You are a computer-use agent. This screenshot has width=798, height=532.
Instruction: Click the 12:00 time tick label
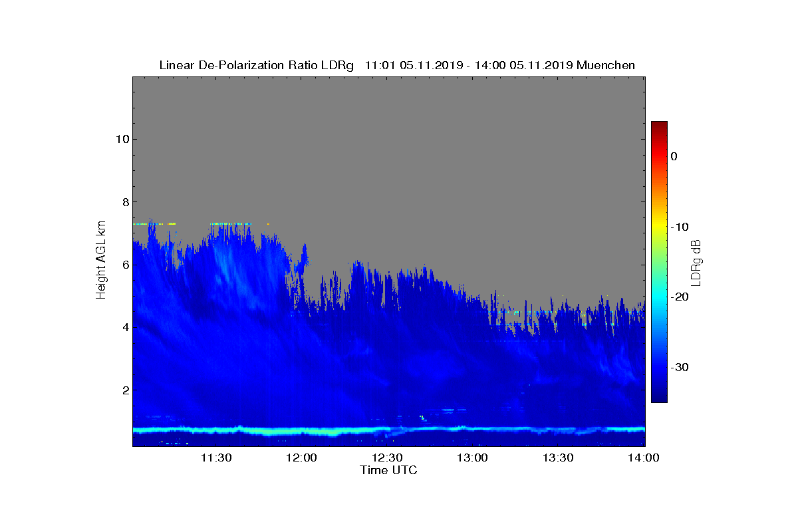(301, 458)
